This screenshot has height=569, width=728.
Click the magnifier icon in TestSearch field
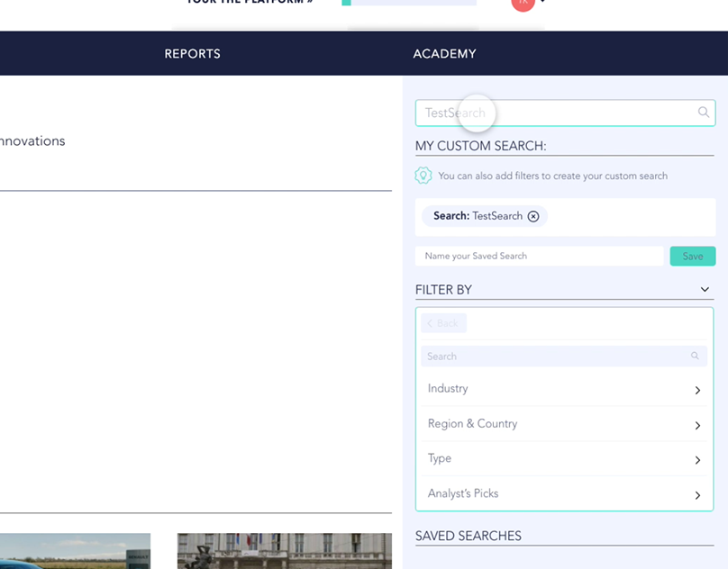pos(704,112)
